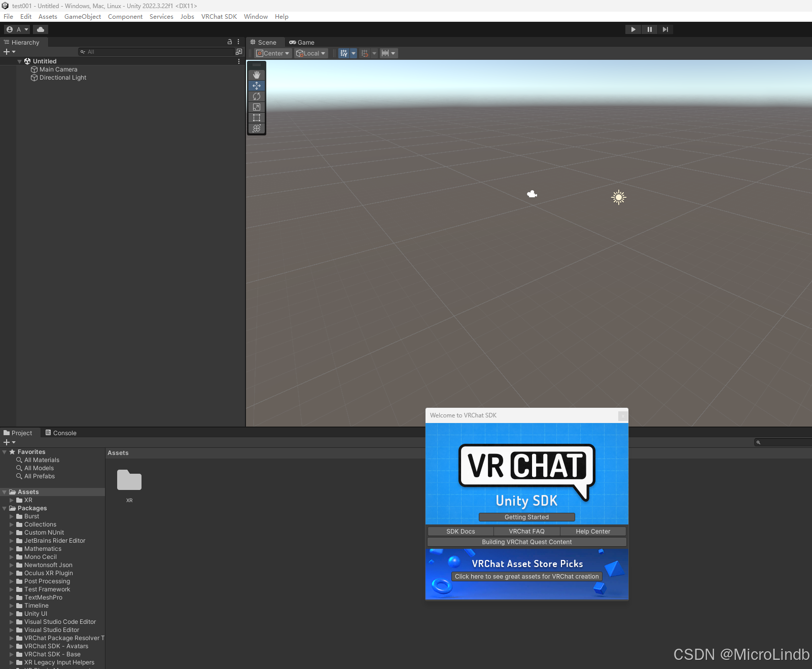Image resolution: width=812 pixels, height=669 pixels.
Task: Lock the Hierarchy panel
Action: pyautogui.click(x=230, y=42)
